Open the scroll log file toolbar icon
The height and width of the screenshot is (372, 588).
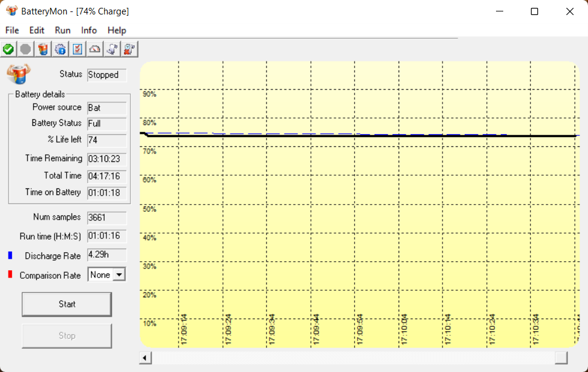pyautogui.click(x=112, y=49)
